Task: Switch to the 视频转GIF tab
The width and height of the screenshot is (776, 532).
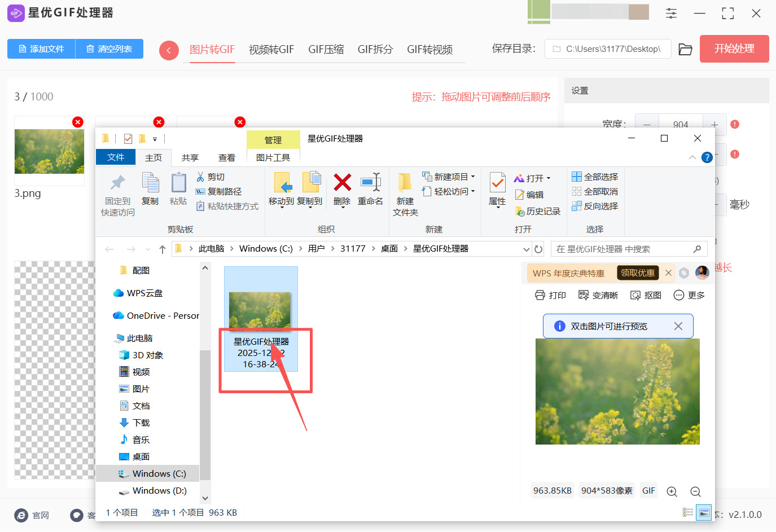Action: coord(271,49)
